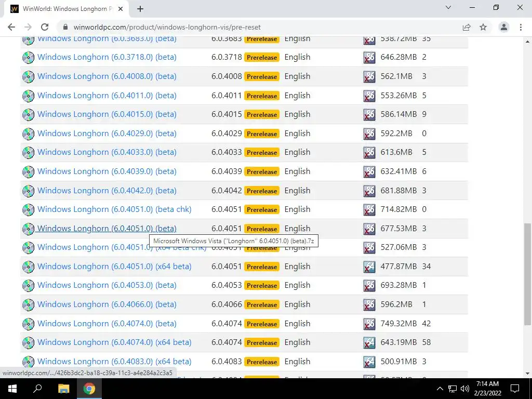Open File Explorer from taskbar
Image resolution: width=532 pixels, height=399 pixels.
click(x=63, y=389)
